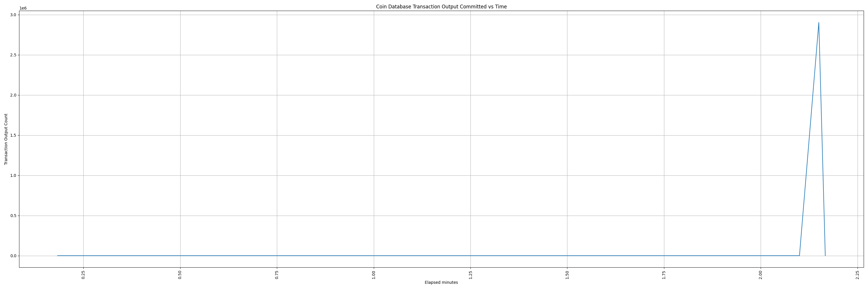Click the 0.75 x-axis tick label

click(277, 275)
